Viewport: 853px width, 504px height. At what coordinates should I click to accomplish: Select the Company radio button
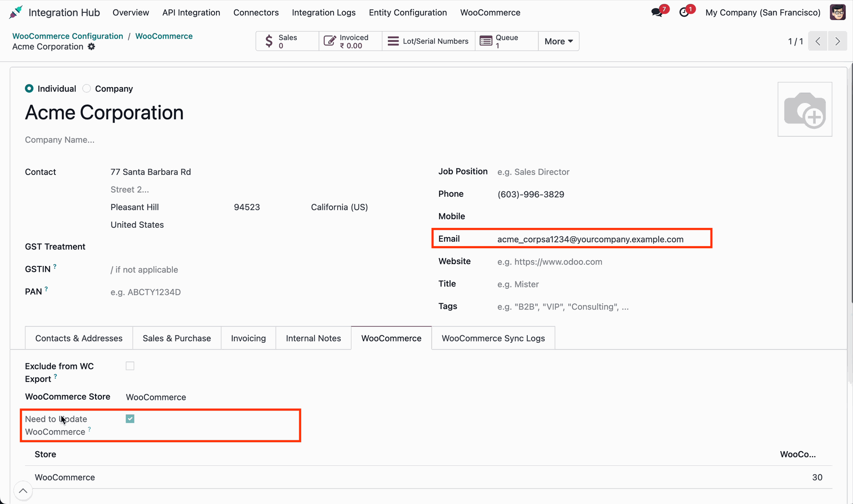coord(87,88)
